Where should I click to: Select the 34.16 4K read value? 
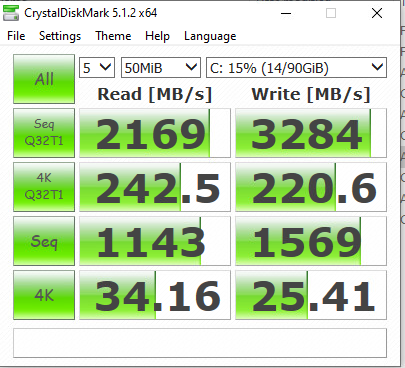click(x=155, y=295)
